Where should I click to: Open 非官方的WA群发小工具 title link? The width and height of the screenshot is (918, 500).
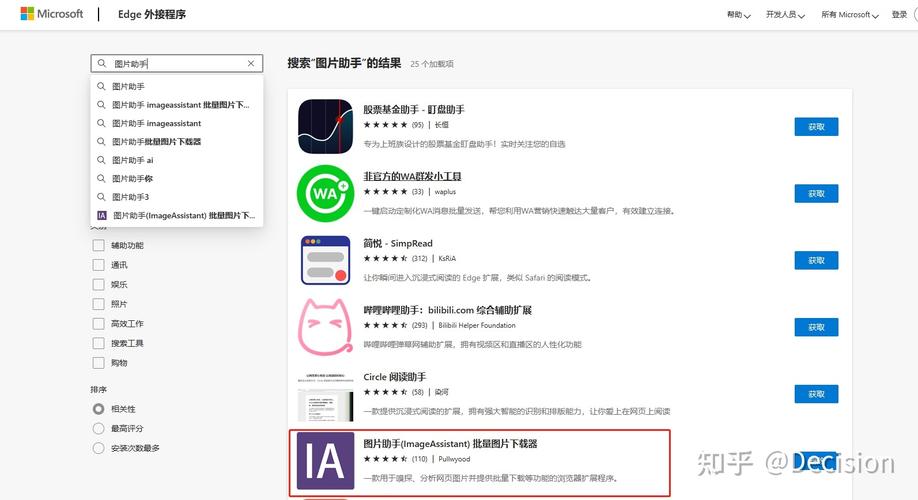click(x=412, y=176)
